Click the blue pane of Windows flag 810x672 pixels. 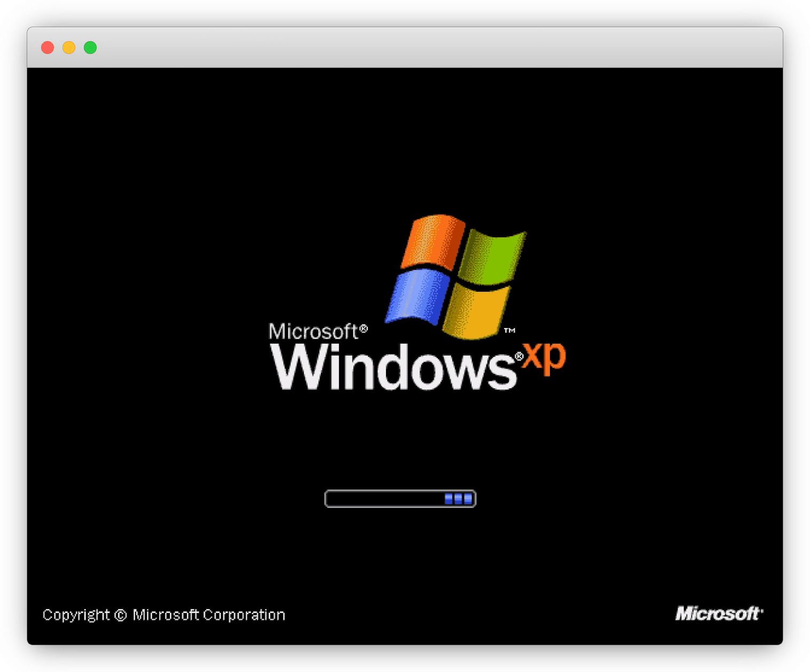(416, 295)
